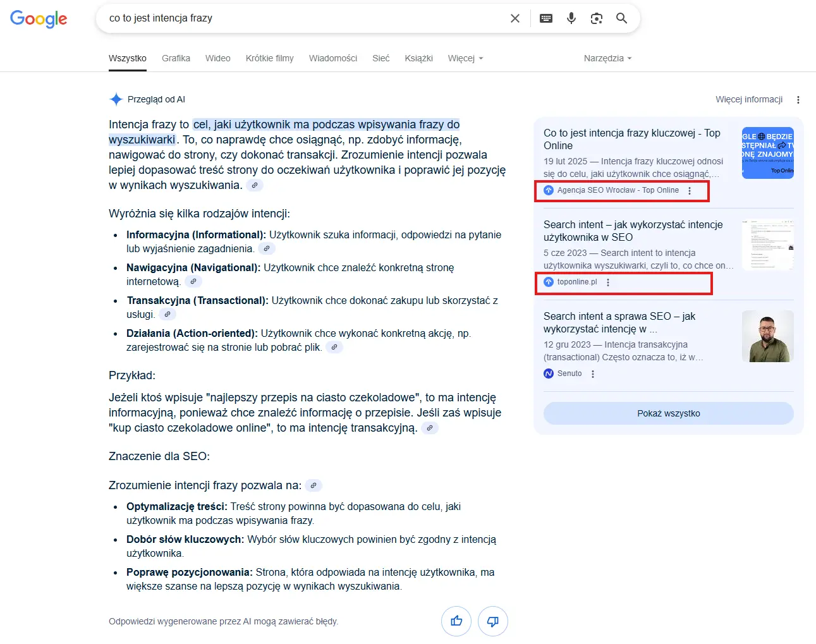Open three-dot menu for Agencja SEO Wrocław source
The height and width of the screenshot is (644, 816).
point(690,191)
